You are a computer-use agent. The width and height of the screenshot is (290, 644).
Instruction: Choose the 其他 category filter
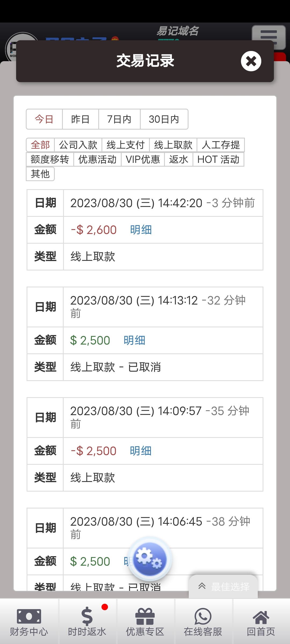[x=40, y=174]
